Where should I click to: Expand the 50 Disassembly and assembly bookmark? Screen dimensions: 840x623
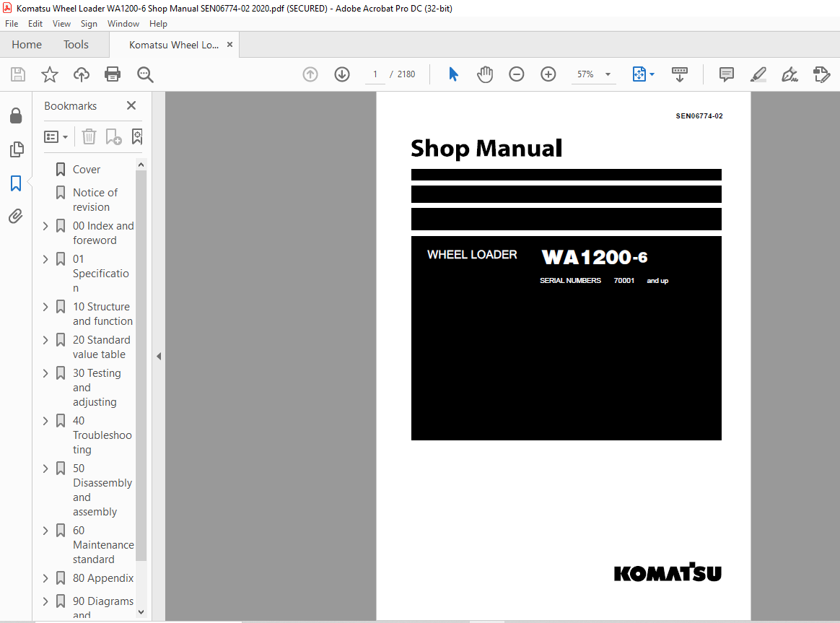point(45,469)
